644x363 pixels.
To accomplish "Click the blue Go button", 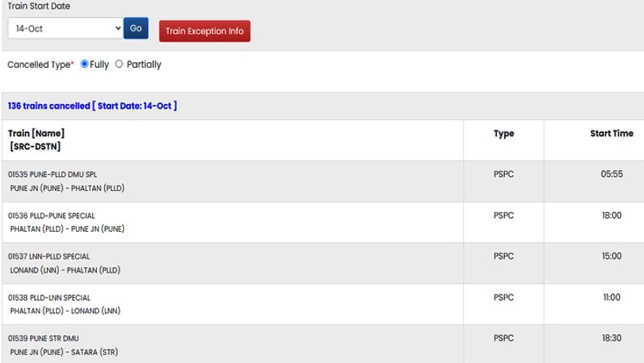I will (x=136, y=28).
